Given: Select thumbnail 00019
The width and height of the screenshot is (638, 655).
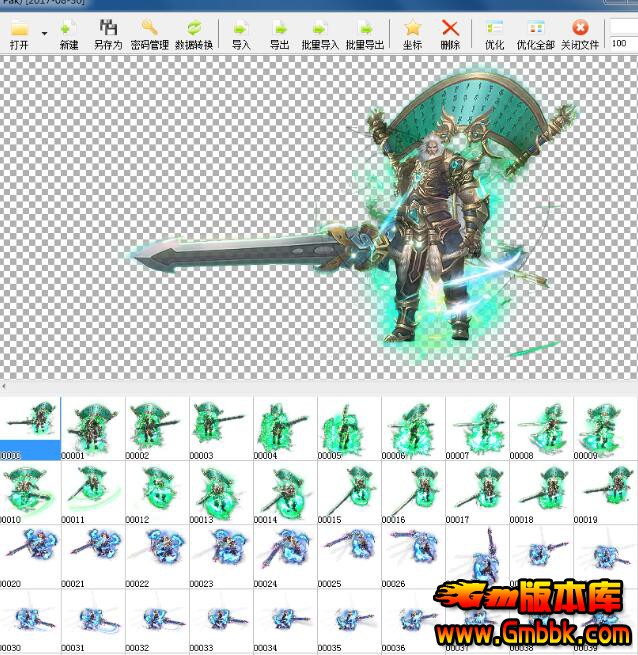Looking at the screenshot, I should click(x=605, y=493).
